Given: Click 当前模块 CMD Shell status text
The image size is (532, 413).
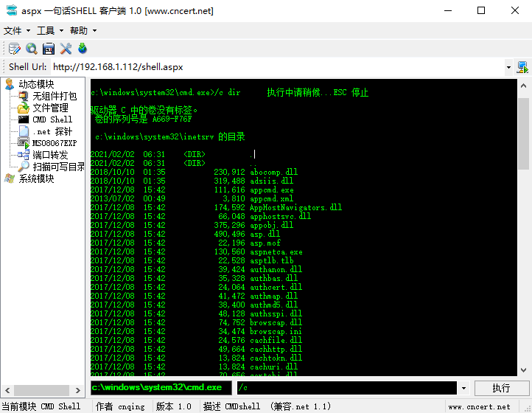Looking at the screenshot, I should [x=41, y=406].
